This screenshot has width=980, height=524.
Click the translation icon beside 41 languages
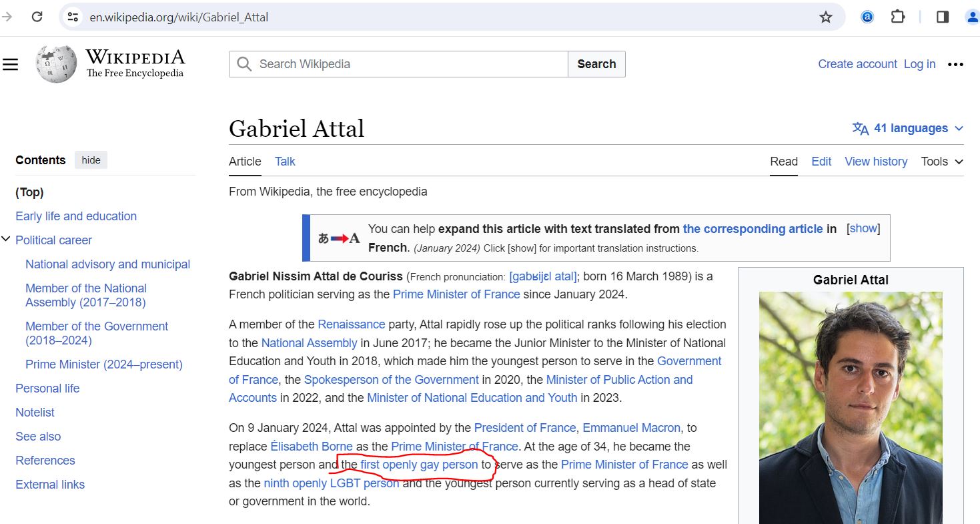[x=861, y=128]
